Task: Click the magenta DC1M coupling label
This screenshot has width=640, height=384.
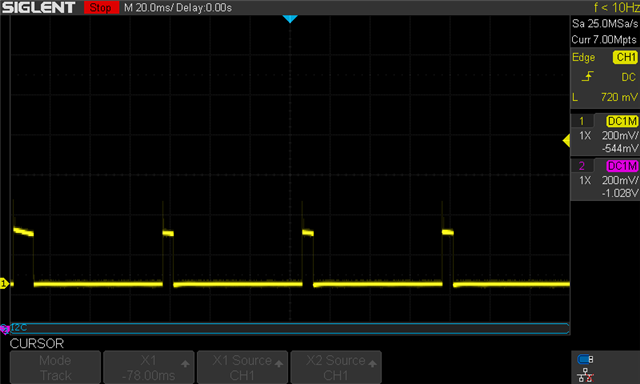Action: pyautogui.click(x=622, y=166)
